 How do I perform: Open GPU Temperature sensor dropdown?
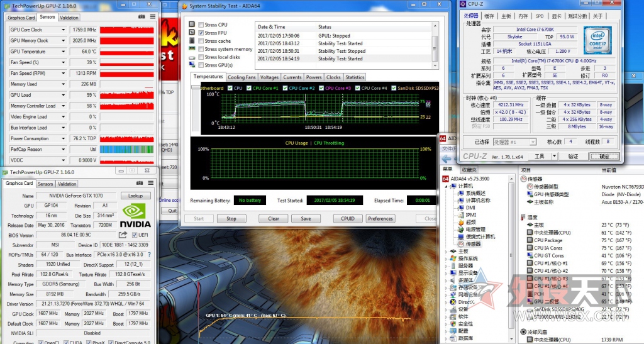64,52
